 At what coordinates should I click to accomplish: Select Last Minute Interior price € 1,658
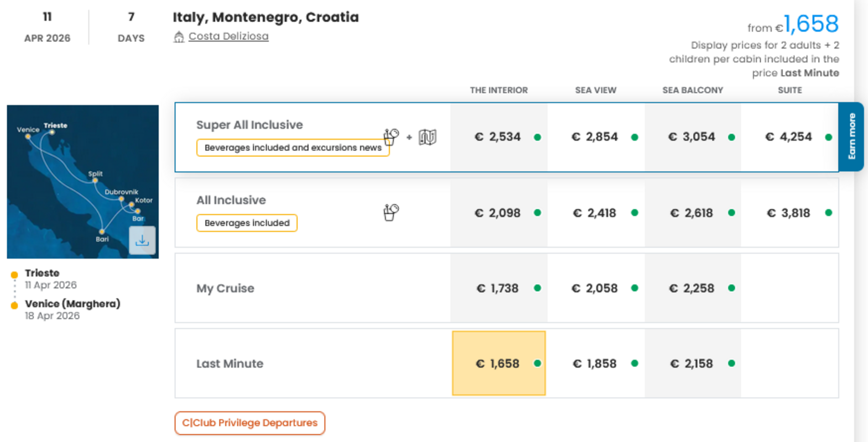(x=498, y=364)
